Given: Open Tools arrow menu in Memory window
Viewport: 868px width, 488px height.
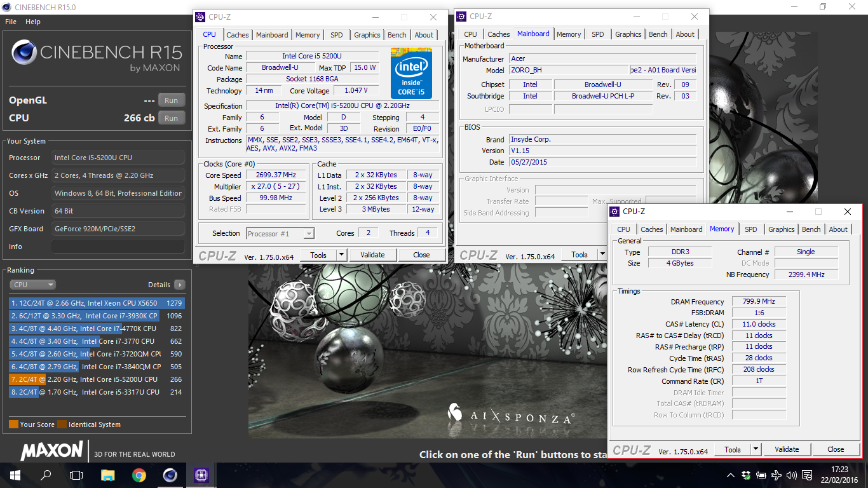Looking at the screenshot, I should click(x=756, y=449).
